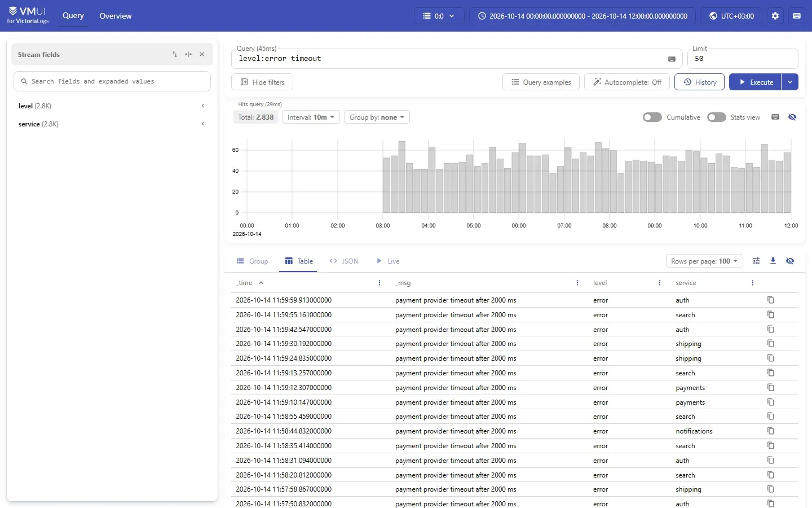
Task: Open Interval 10m dropdown
Action: [311, 117]
